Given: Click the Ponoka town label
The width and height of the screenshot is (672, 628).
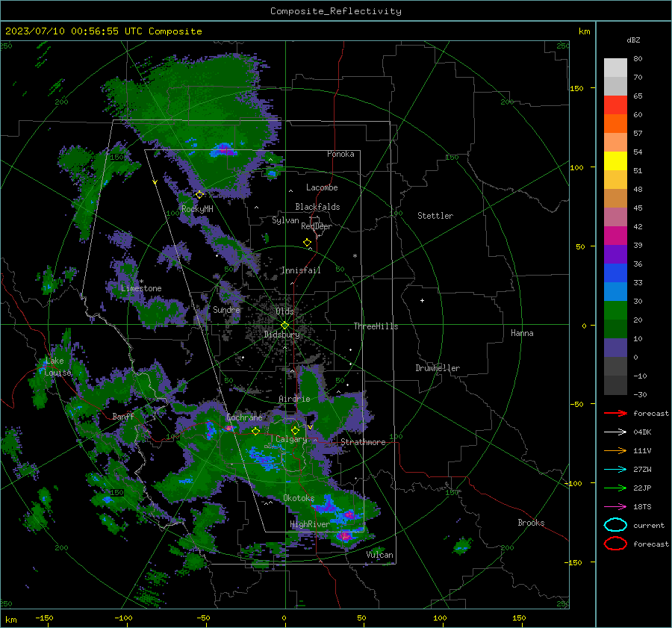Looking at the screenshot, I should coord(340,154).
